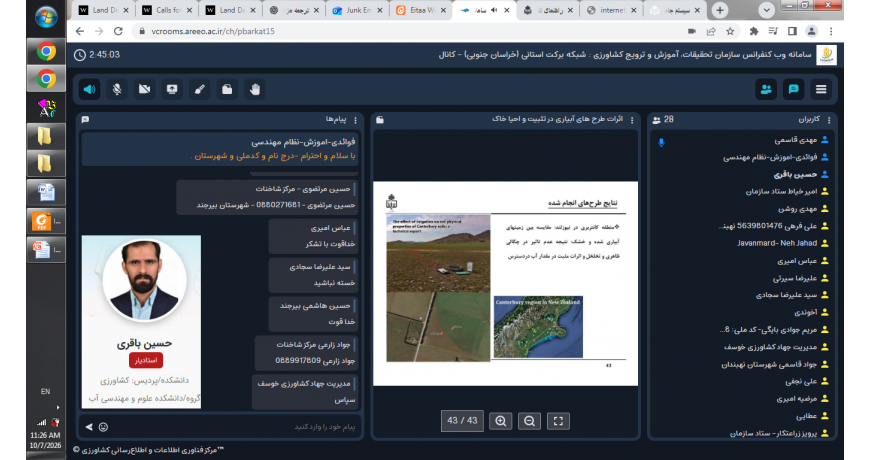Viewport: 870px width, 460px height.
Task: Switch to the Junk Email tab
Action: pos(358,10)
